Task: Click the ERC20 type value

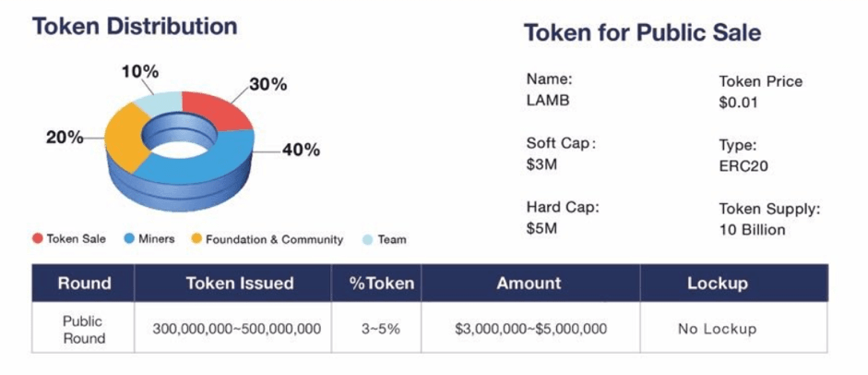Action: 743,165
